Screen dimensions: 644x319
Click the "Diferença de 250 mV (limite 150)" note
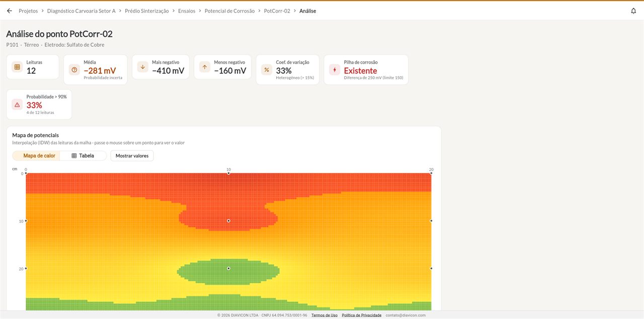click(x=374, y=78)
